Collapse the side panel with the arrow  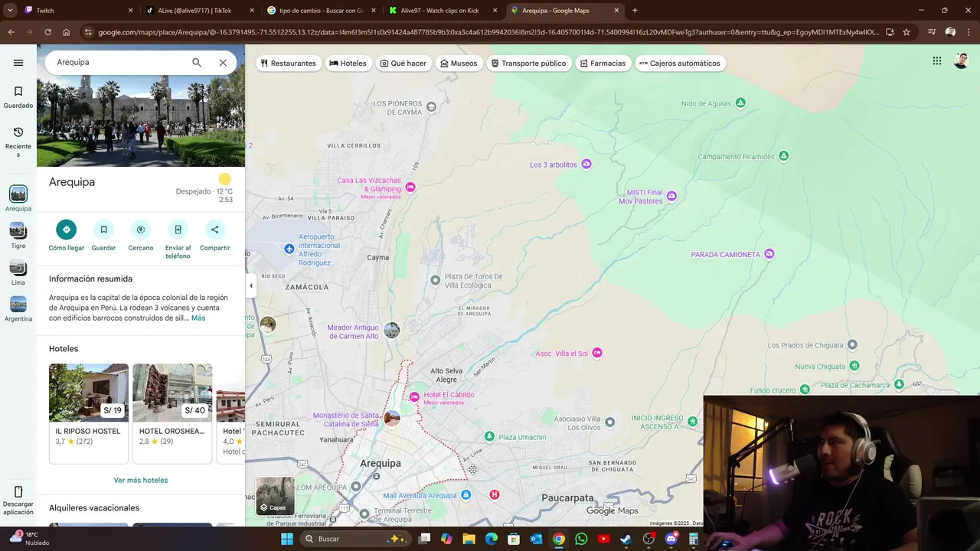250,285
